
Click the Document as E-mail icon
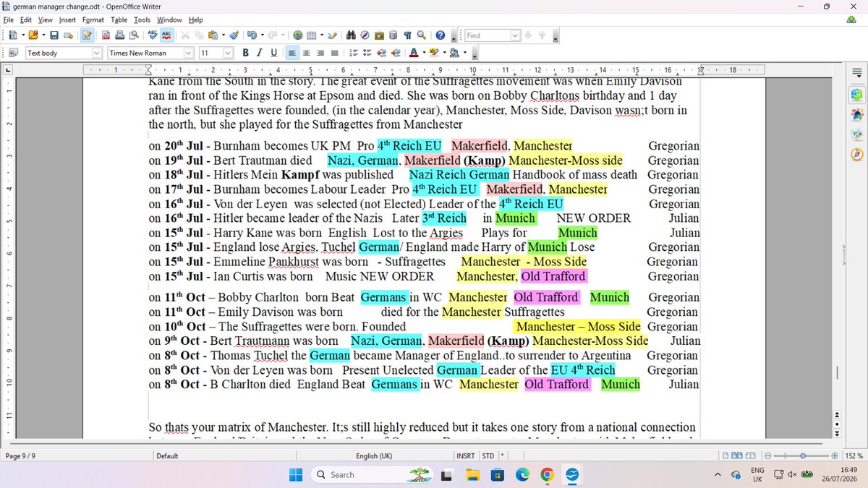click(x=67, y=35)
